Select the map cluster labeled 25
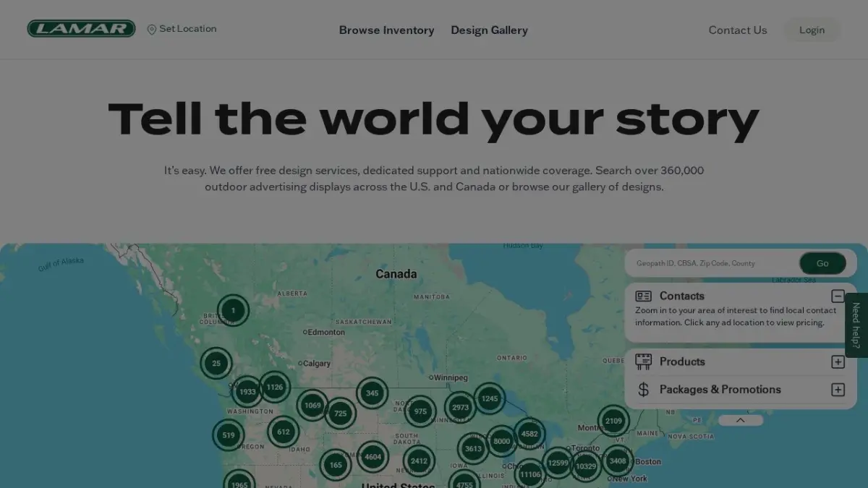Screen dimensions: 868x488 216,364
